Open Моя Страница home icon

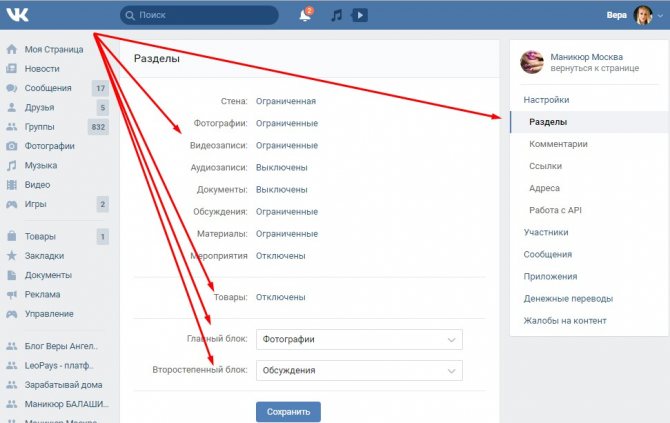tap(12, 49)
